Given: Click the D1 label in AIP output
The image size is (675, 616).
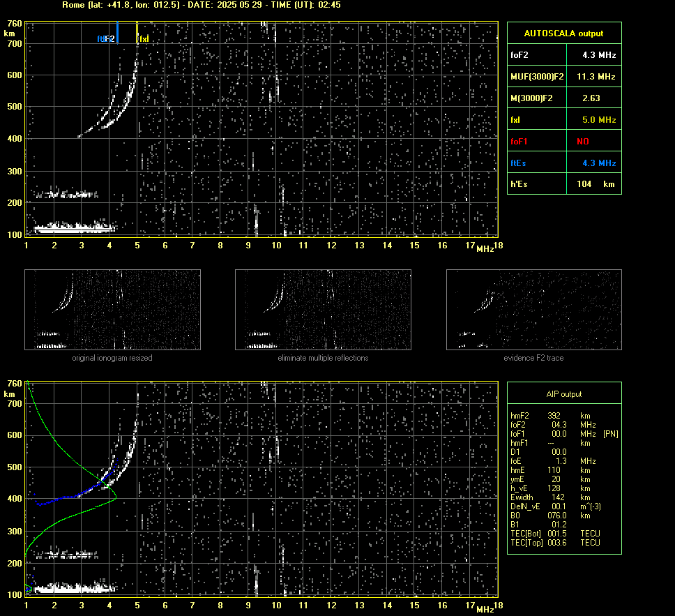Looking at the screenshot, I should coord(515,452).
